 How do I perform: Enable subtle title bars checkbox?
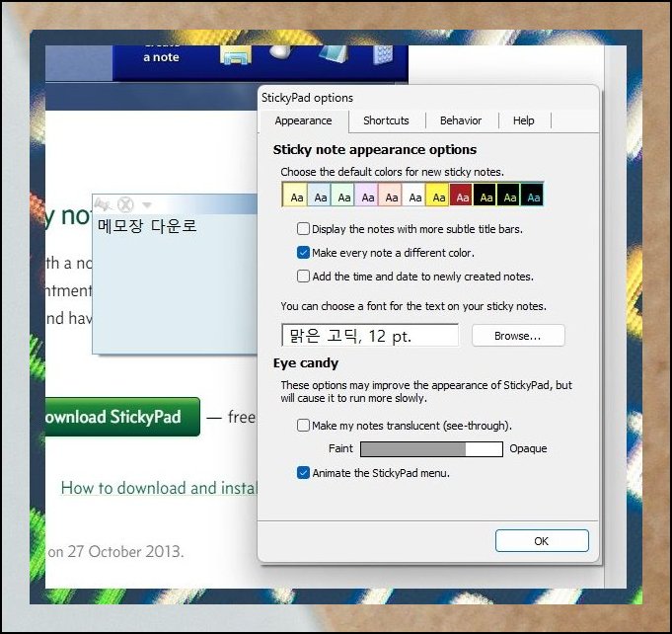tap(303, 229)
